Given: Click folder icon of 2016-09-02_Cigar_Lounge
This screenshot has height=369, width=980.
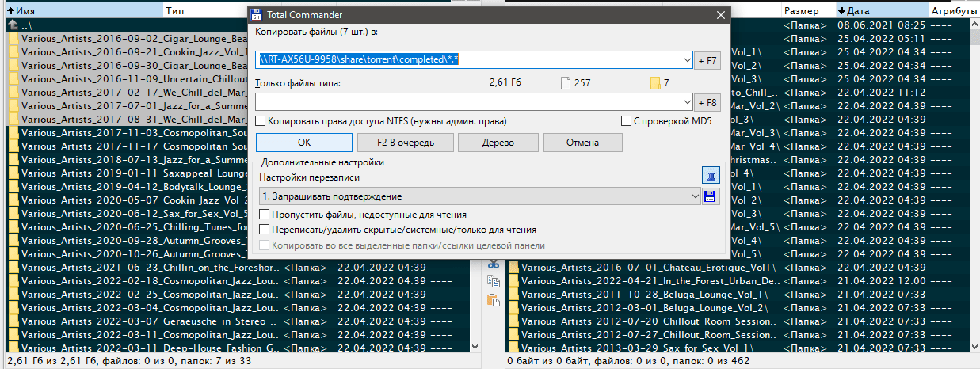Looking at the screenshot, I should pyautogui.click(x=13, y=39).
